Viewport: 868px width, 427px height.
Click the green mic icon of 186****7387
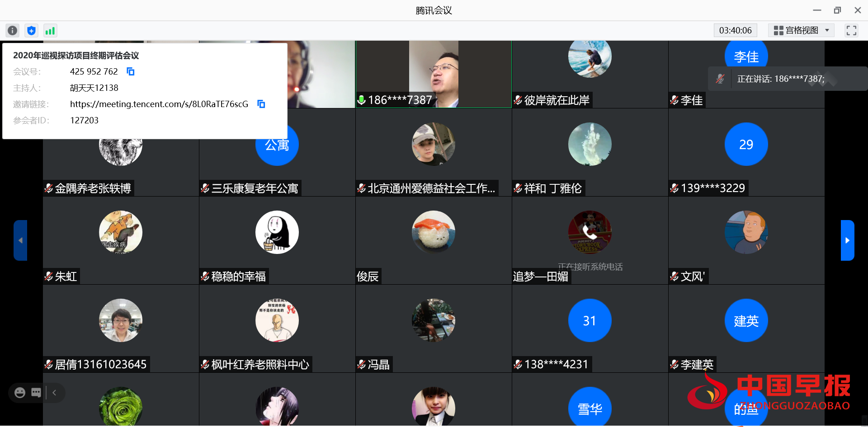tap(362, 100)
